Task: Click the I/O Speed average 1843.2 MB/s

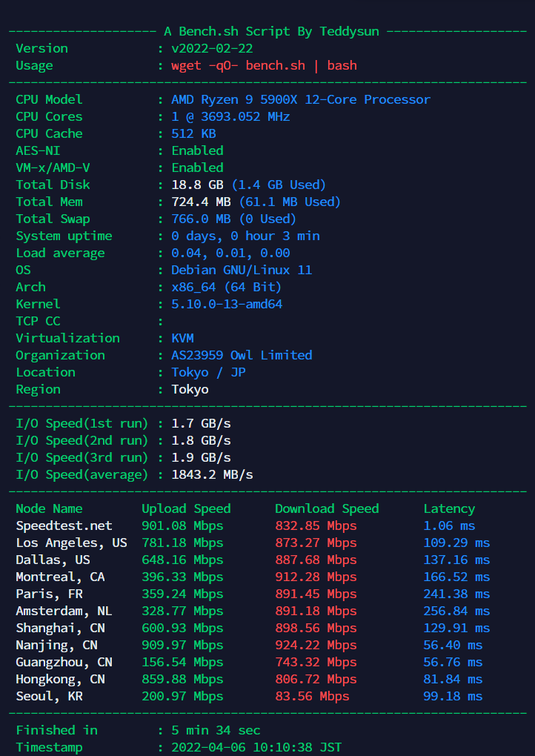Action: [212, 474]
